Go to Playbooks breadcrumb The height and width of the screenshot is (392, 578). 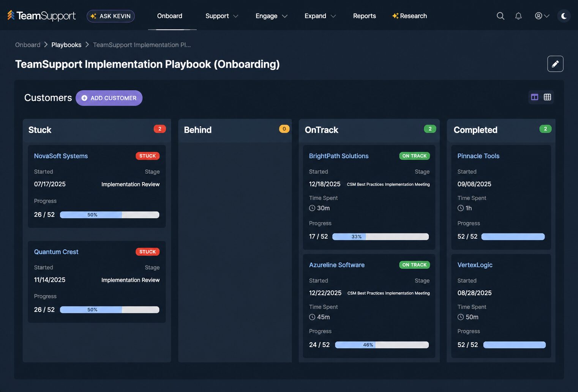point(66,45)
